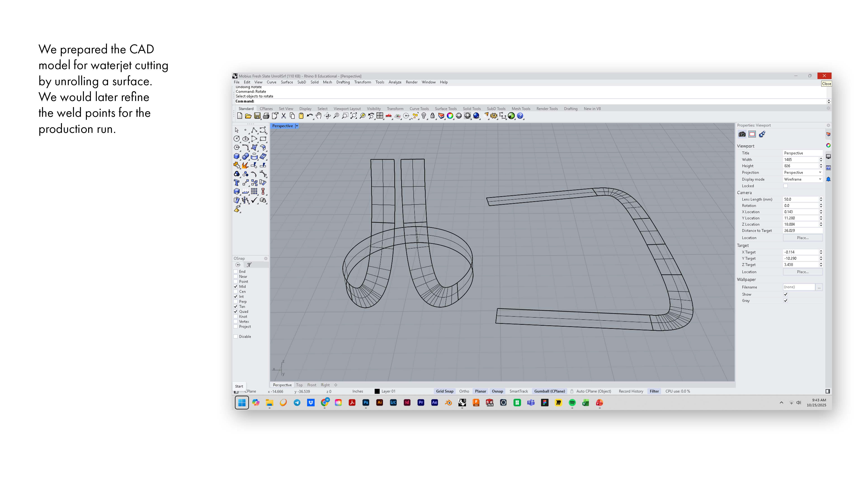Open the Rhino help question-mark icon
Screen dimensions: 868x488
(x=520, y=116)
